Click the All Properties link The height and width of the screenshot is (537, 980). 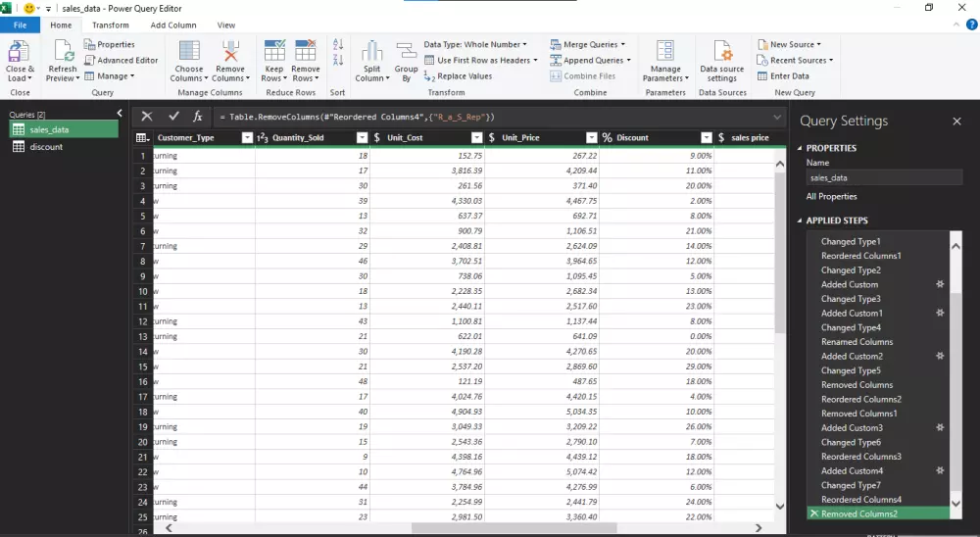[831, 197]
